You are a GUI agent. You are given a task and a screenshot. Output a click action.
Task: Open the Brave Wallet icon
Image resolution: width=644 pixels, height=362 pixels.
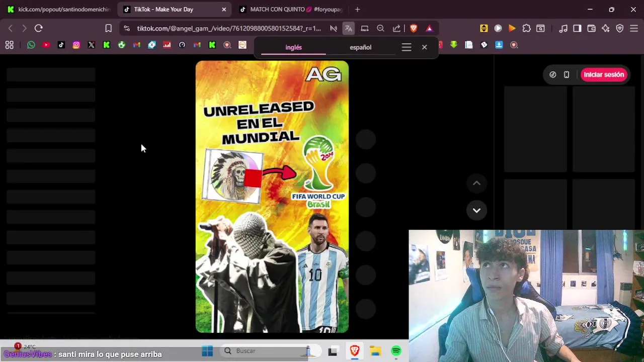[x=592, y=28]
